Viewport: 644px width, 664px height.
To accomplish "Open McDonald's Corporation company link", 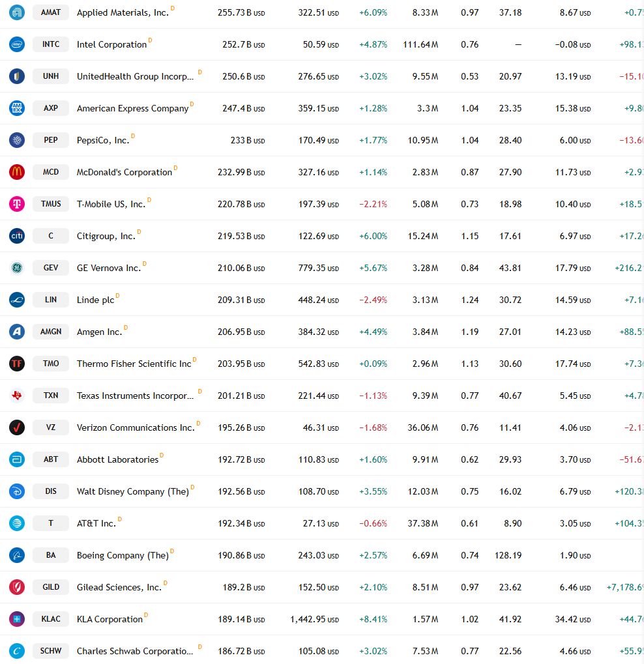I will pos(124,172).
